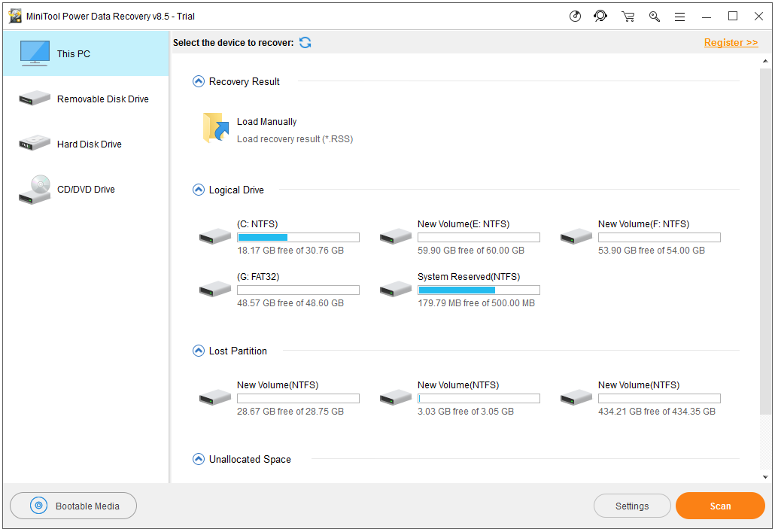Image resolution: width=775 pixels, height=532 pixels.
Task: Click the G: FAT32 usage bar
Action: tap(298, 290)
